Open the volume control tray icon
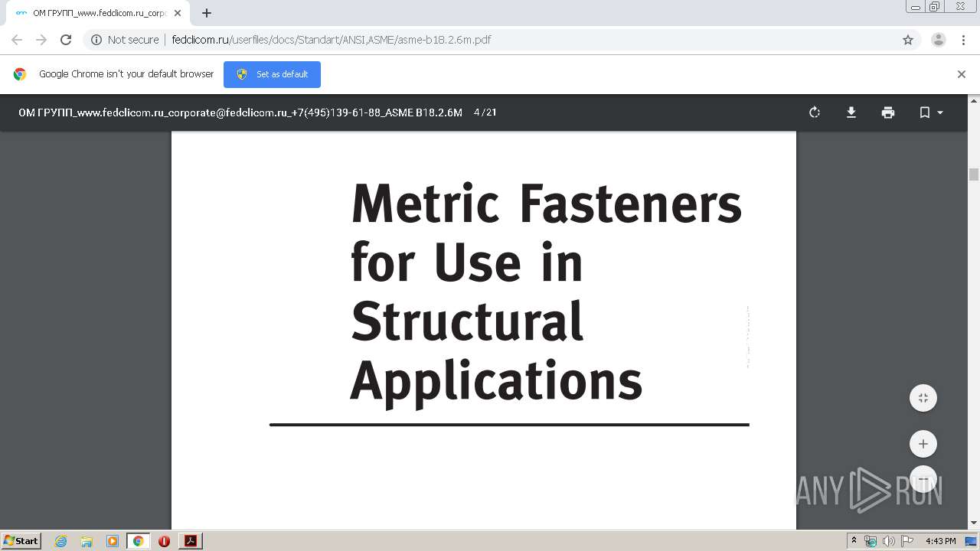The height and width of the screenshot is (551, 980). point(888,541)
